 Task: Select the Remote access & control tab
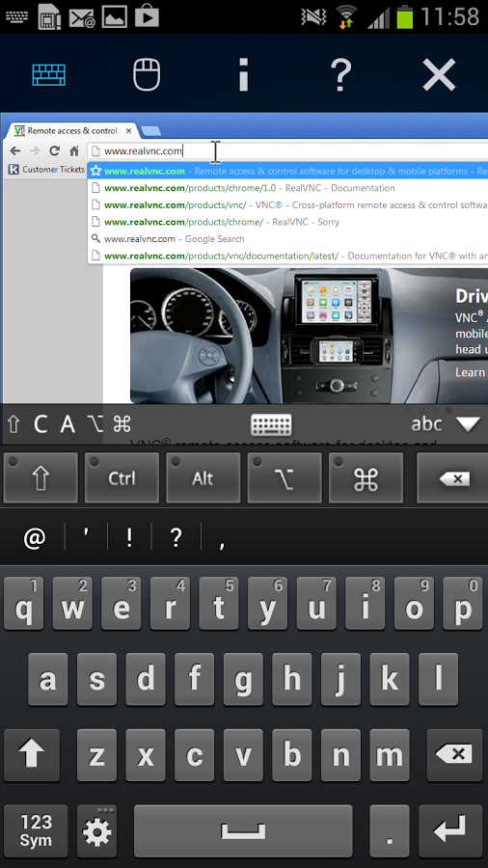tap(73, 131)
